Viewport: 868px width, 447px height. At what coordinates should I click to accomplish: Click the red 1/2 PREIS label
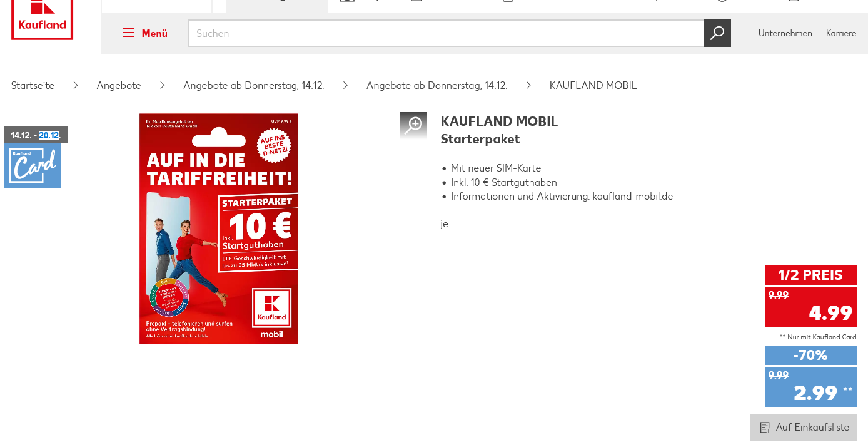[x=810, y=275]
